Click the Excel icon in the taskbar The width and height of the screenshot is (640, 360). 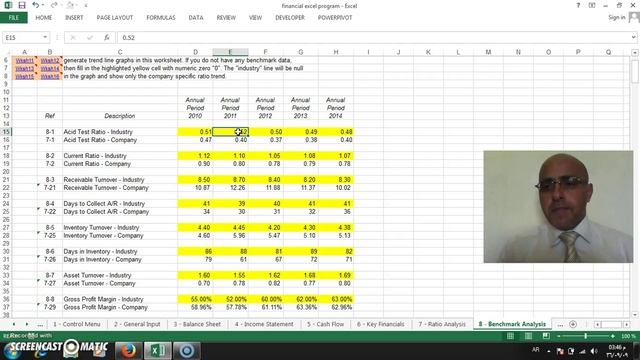pos(157,351)
